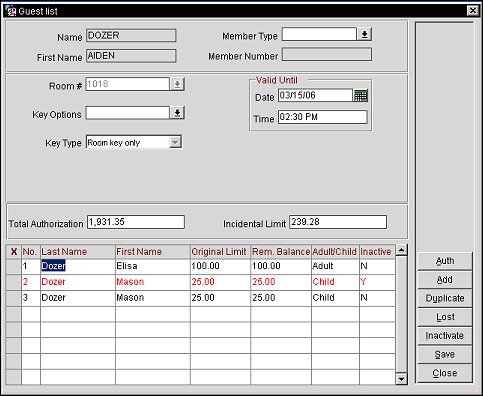Mark the key as Lost
483x396 pixels.
click(445, 317)
